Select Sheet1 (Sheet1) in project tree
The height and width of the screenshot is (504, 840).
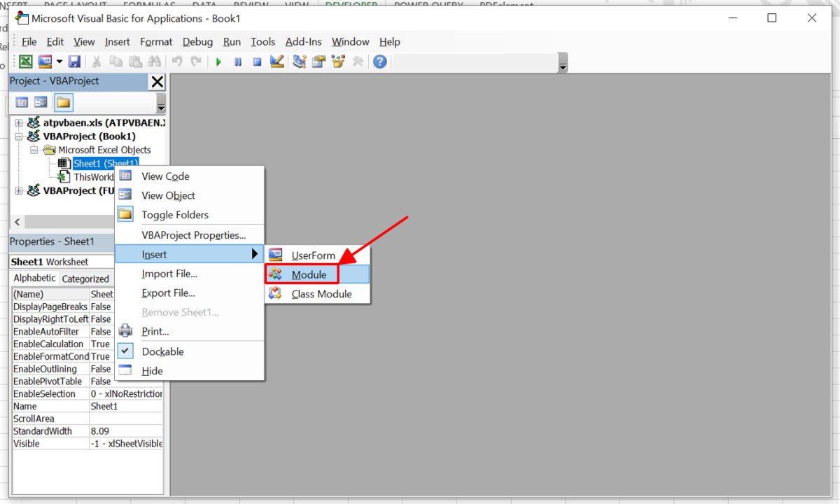(x=106, y=164)
